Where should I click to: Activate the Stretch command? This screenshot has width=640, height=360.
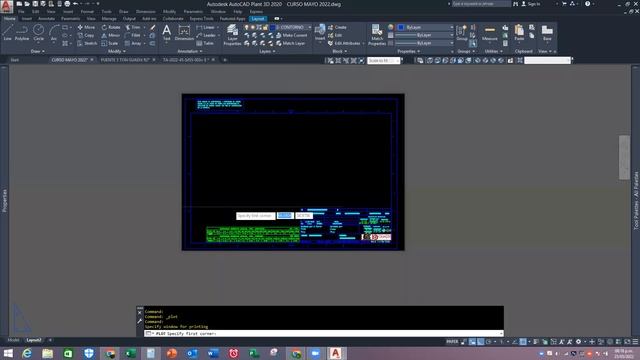pos(87,43)
